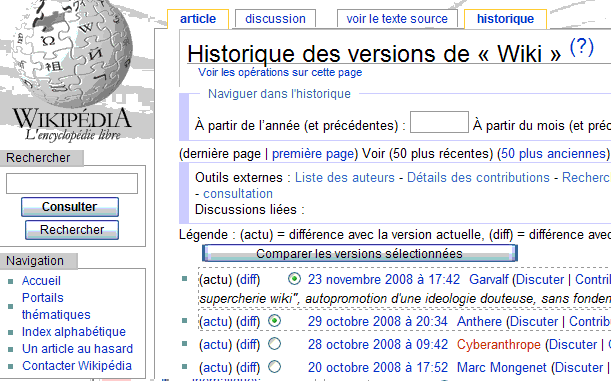
Task: Open Discuter link next to Marc Mongenet
Action: pyautogui.click(x=579, y=368)
